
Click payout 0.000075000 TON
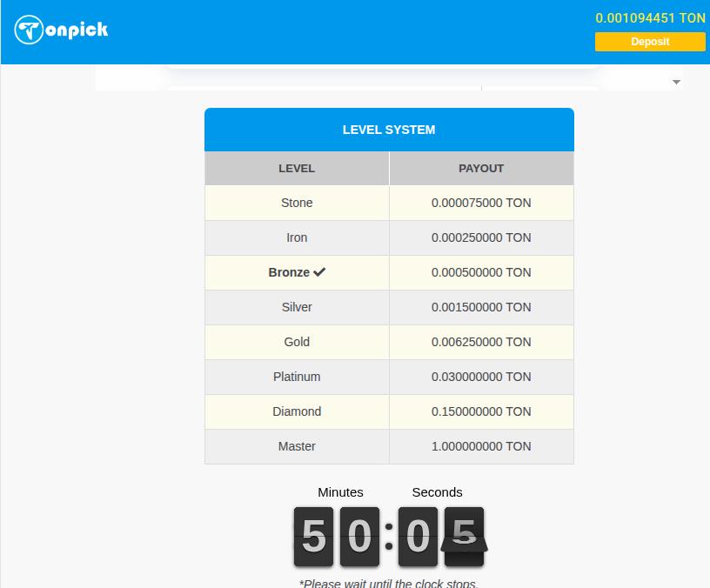[481, 203]
